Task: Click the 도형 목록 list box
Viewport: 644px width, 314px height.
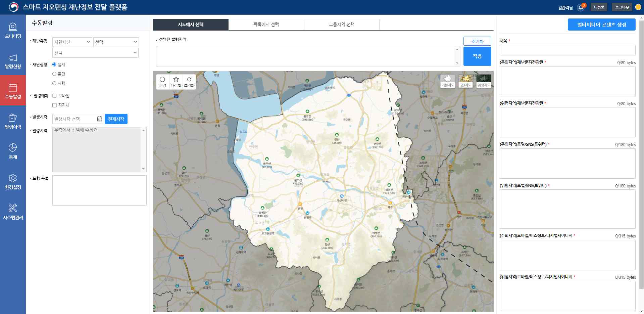Action: pos(99,190)
